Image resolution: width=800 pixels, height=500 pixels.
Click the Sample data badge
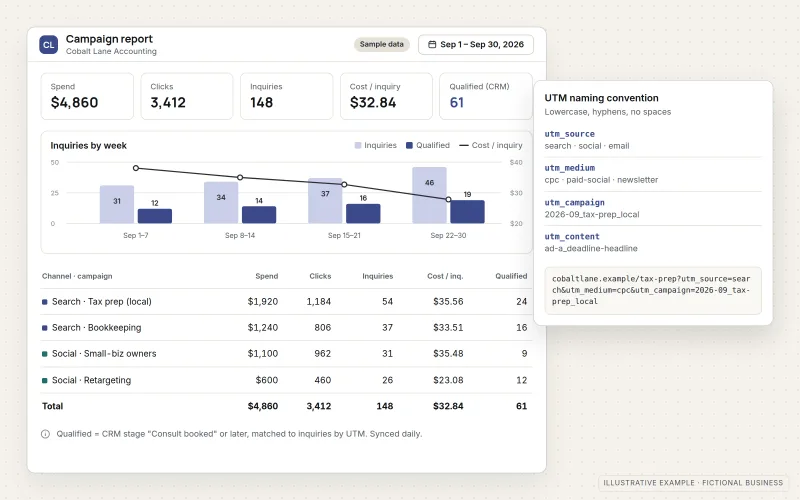tap(381, 44)
